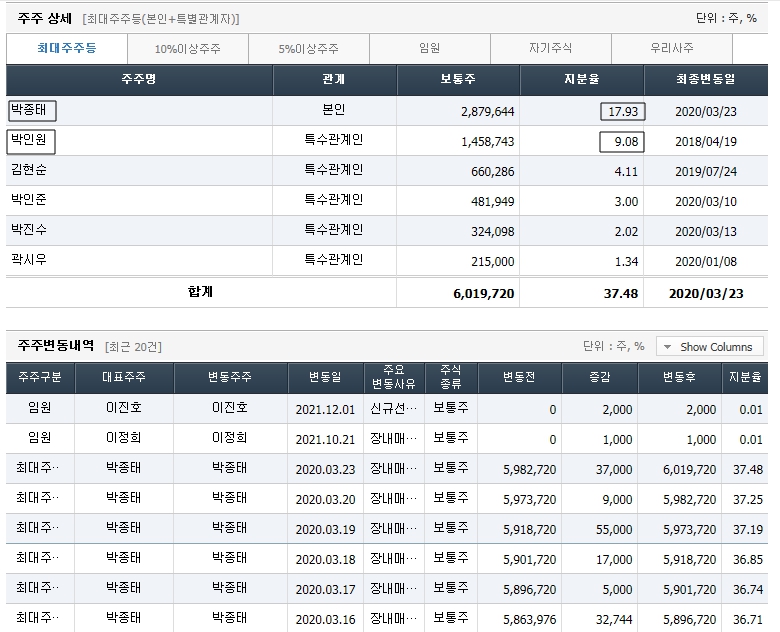Click the 2020.03.23 change date
This screenshot has width=780, height=632.
click(x=325, y=470)
